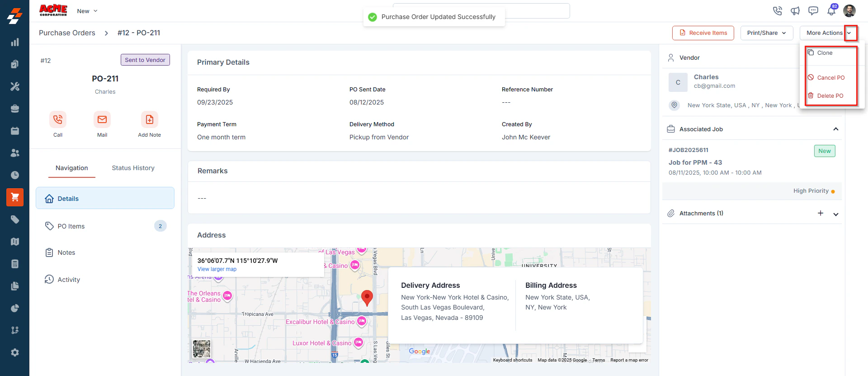Open the clock timesheet sidebar icon
Viewport: 868px width, 376px height.
click(x=15, y=175)
